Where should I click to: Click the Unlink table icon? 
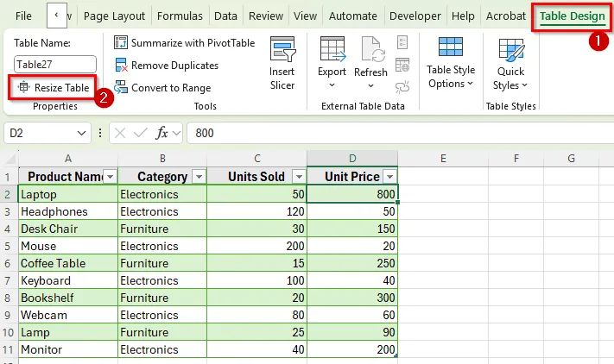pos(402,87)
